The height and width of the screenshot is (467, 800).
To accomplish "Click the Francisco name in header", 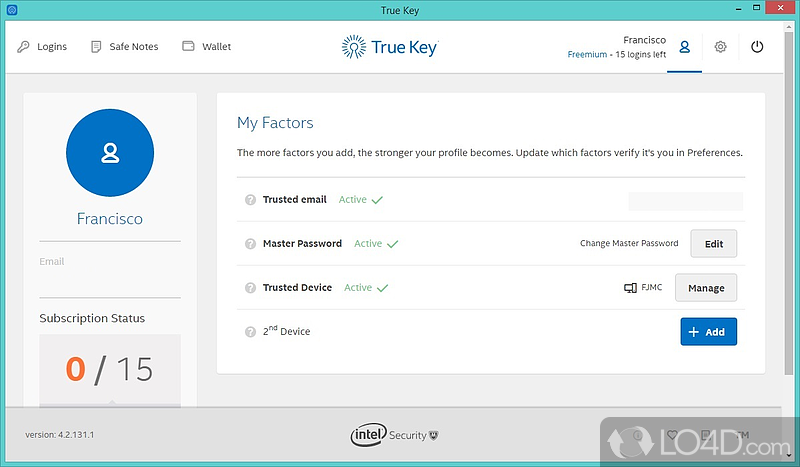I will pyautogui.click(x=644, y=40).
